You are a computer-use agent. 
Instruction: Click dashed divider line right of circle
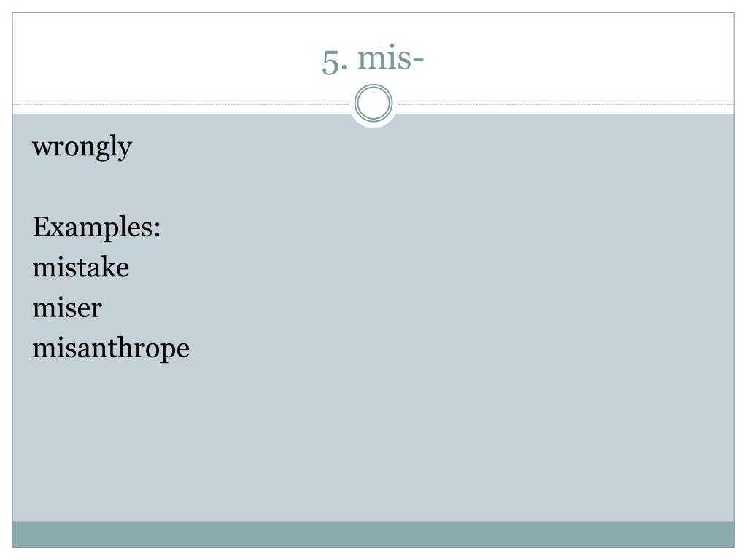tap(566, 104)
